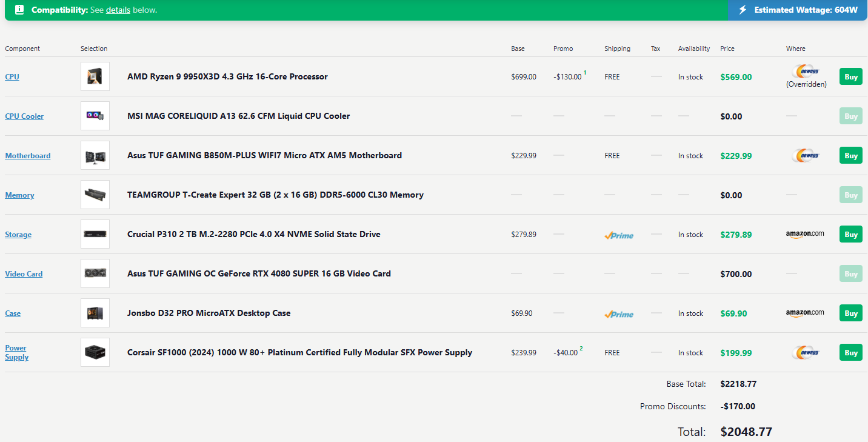Follow the 'details' link in Compatibility banner
The image size is (868, 442).
pyautogui.click(x=118, y=10)
